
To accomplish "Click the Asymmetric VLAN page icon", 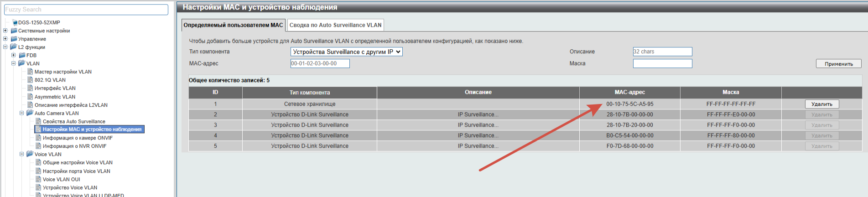I will coord(30,97).
